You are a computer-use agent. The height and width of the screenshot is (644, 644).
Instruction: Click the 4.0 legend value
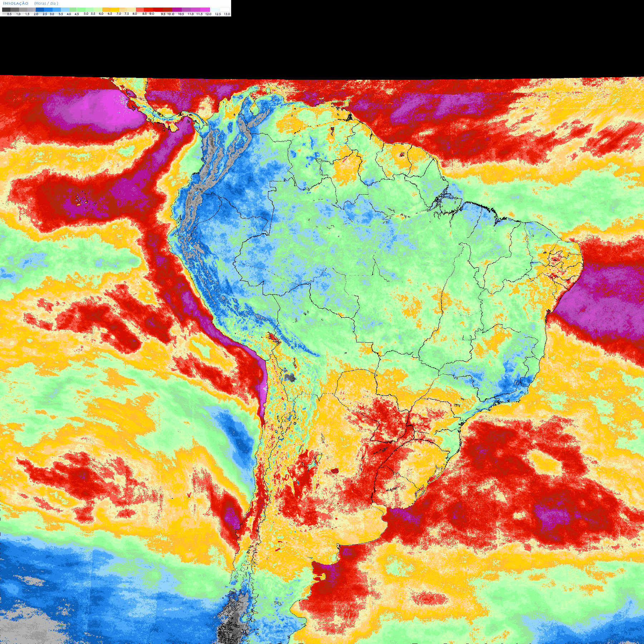tap(69, 14)
